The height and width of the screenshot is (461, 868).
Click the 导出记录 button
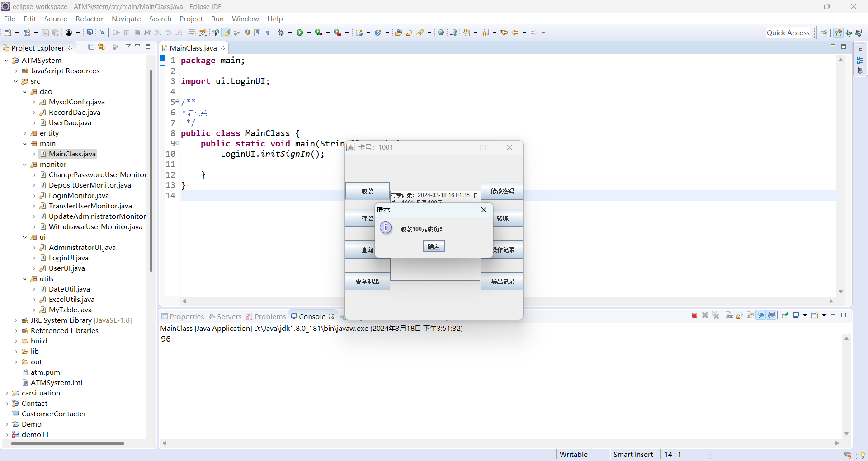coord(502,281)
